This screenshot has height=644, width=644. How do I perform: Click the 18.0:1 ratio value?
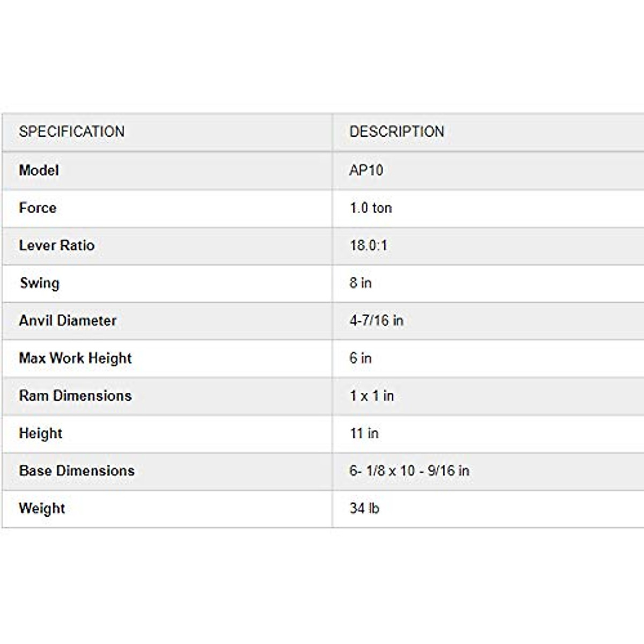click(x=368, y=245)
